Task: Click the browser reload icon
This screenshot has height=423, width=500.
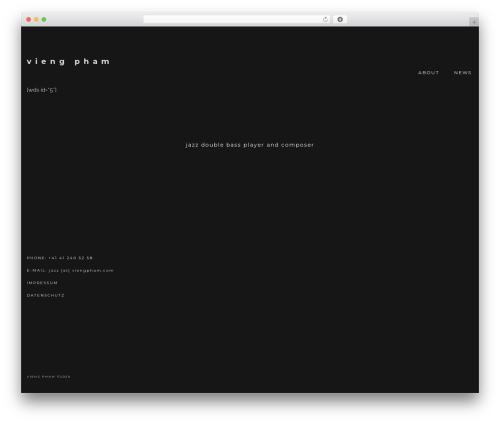Action: [x=325, y=19]
